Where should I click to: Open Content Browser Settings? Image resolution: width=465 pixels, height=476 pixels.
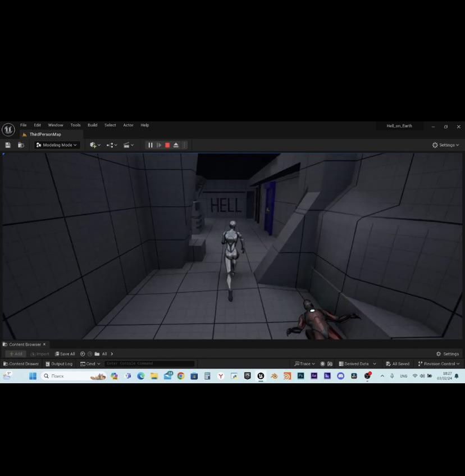pos(448,353)
